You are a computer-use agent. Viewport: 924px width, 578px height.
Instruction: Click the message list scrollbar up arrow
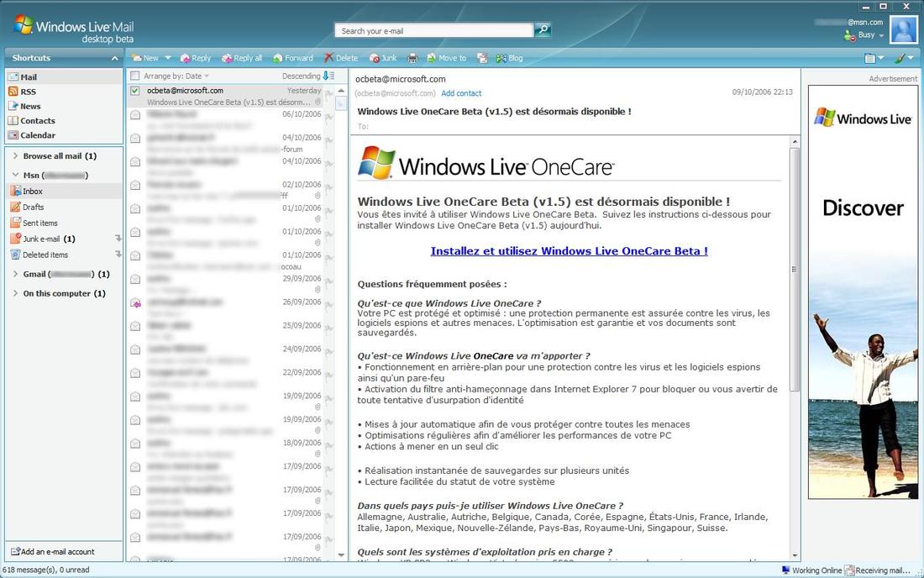pos(340,91)
